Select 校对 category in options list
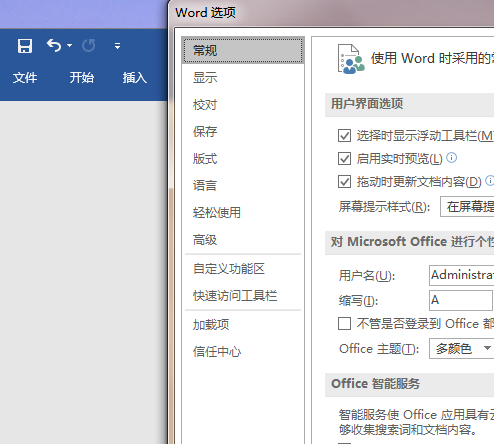Screen dimensions: 494x444 pos(243,105)
